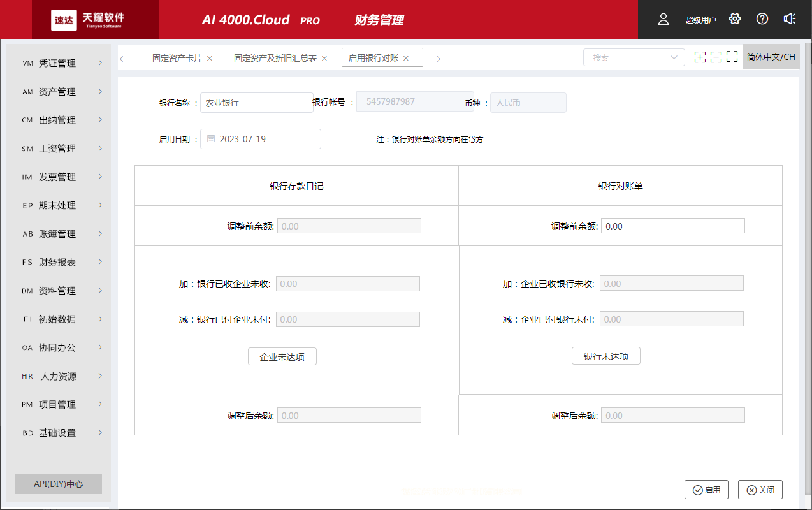This screenshot has width=812, height=510.
Task: Open the 搜索 search dropdown
Action: pos(634,57)
